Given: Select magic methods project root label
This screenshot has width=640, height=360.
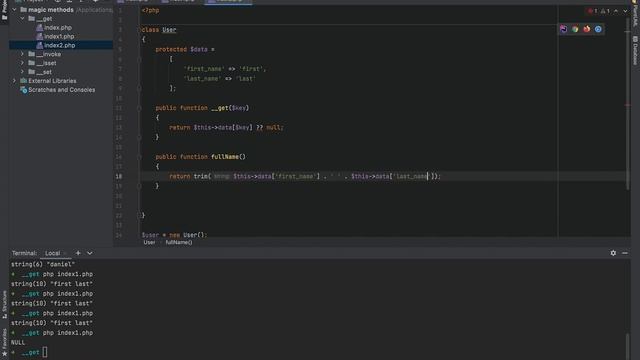Looking at the screenshot, I should click(51, 9).
